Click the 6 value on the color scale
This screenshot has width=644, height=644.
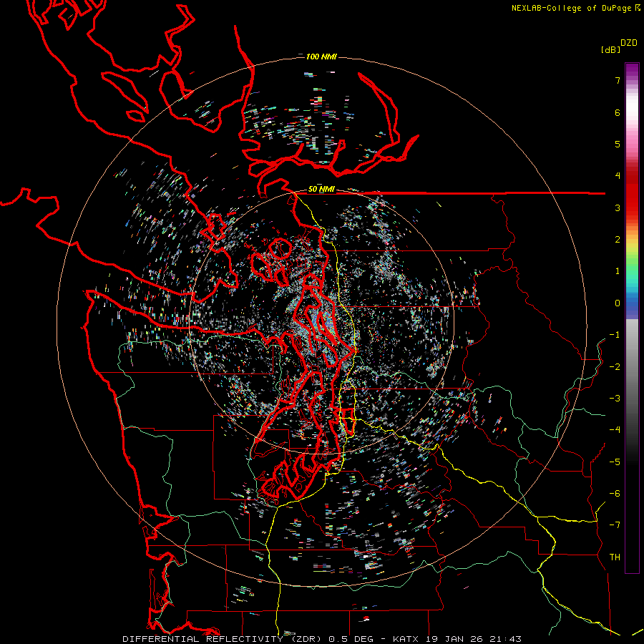618,112
